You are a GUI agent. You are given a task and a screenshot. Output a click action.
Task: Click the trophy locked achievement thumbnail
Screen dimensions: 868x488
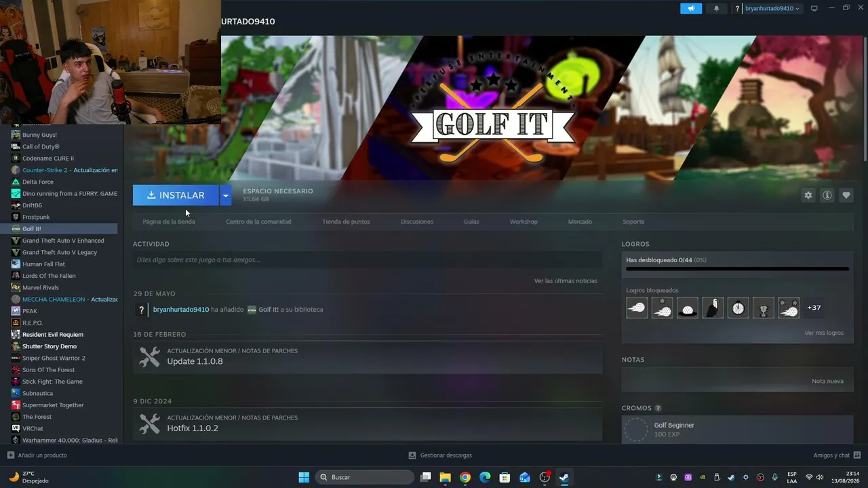click(x=764, y=308)
